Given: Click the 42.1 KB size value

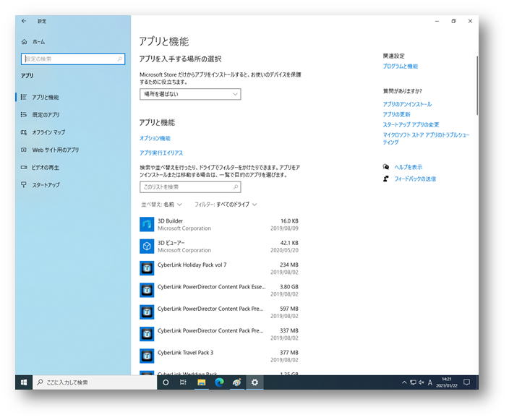Looking at the screenshot, I should [x=289, y=243].
